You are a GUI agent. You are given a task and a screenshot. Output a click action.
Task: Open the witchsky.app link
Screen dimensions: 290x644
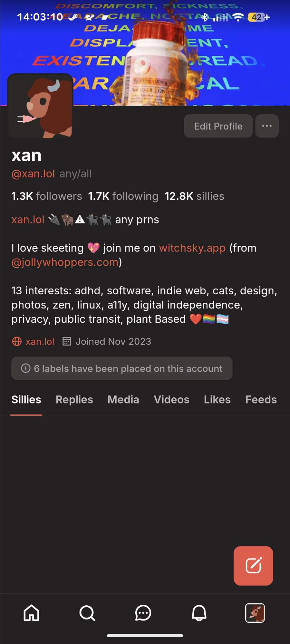coord(192,248)
